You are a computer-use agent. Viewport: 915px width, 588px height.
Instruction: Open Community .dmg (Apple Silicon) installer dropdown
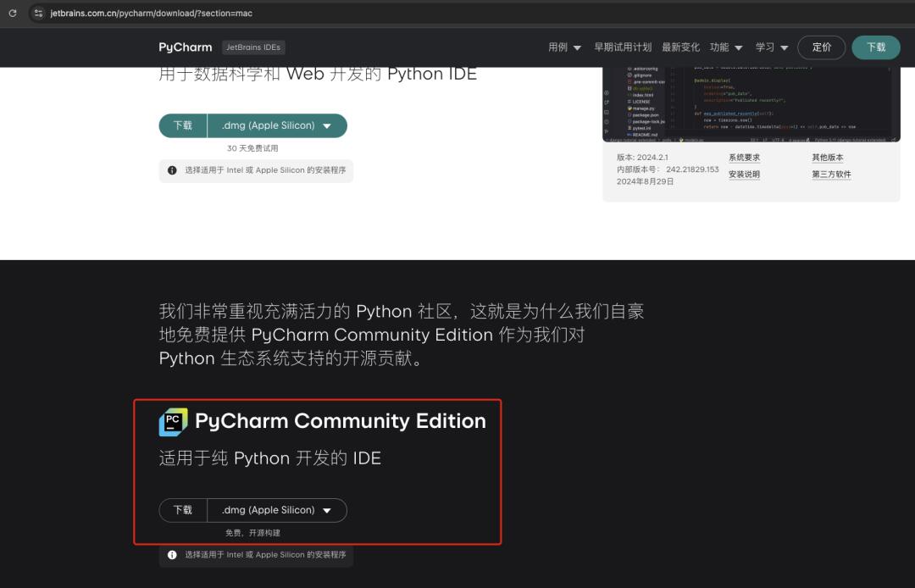(277, 510)
